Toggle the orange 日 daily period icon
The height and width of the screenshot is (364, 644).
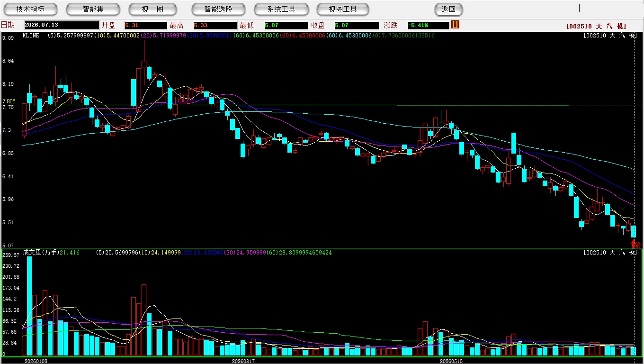coord(455,25)
